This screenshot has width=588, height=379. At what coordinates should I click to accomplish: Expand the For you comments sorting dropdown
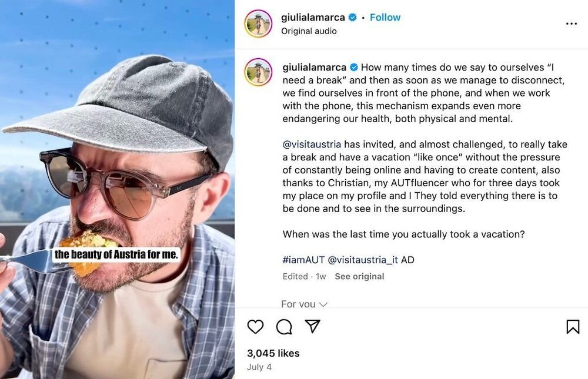tap(304, 304)
